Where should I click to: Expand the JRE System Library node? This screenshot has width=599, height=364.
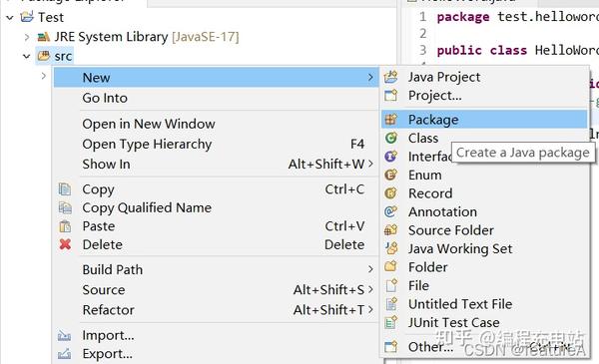26,37
